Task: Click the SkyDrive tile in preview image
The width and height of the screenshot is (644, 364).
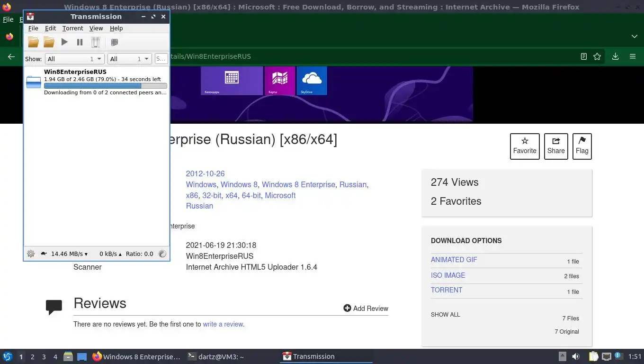Action: (x=312, y=81)
